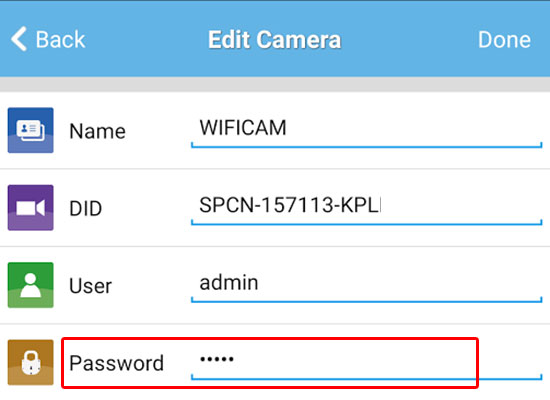Select the User field with admin

point(367,285)
